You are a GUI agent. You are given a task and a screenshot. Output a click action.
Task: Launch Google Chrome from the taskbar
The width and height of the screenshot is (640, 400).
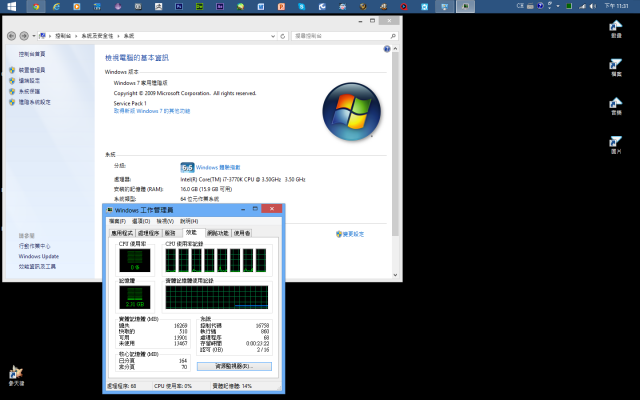(36, 6)
